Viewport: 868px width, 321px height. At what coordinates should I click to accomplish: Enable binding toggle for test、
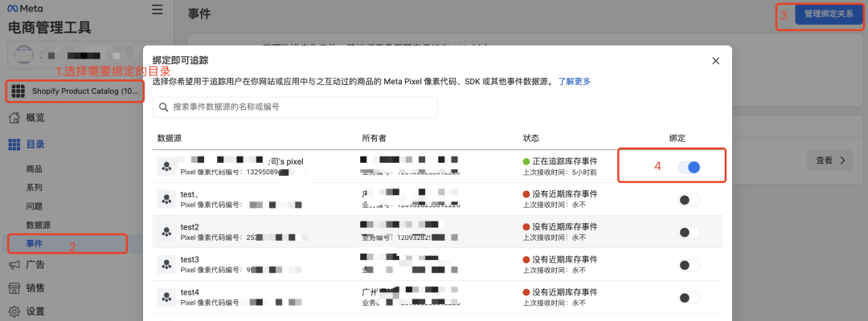click(x=690, y=200)
